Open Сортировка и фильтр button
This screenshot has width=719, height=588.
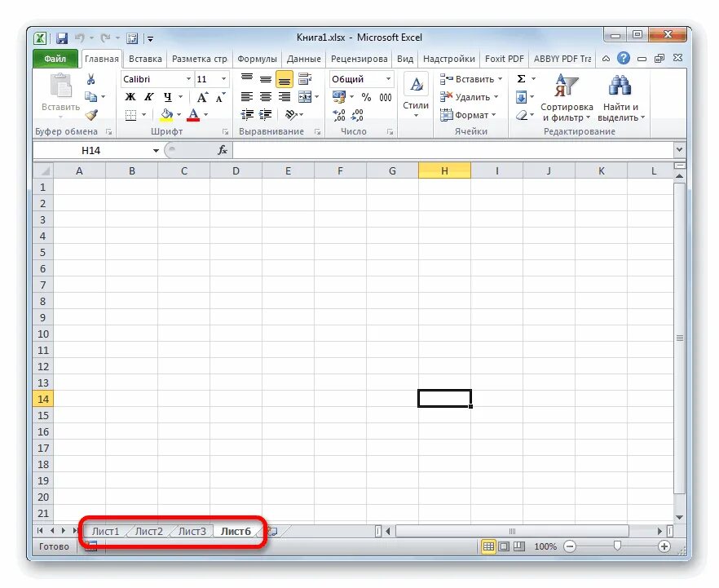tap(567, 98)
